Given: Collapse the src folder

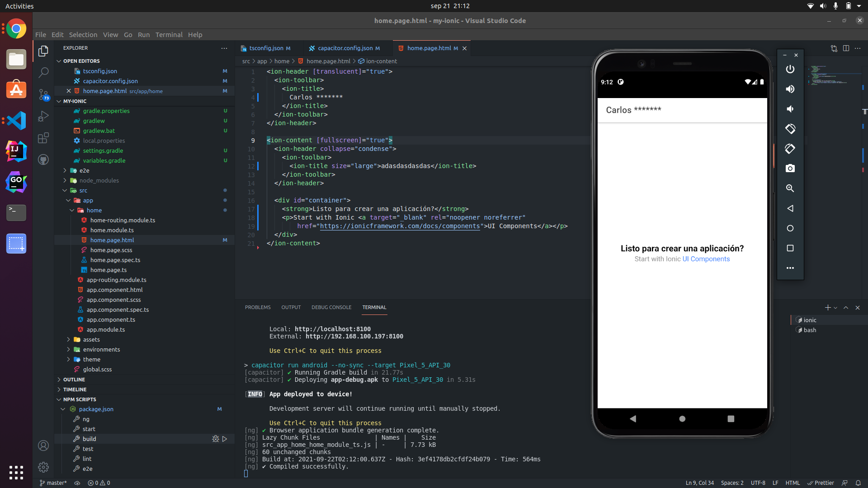Looking at the screenshot, I should pyautogui.click(x=145, y=190).
